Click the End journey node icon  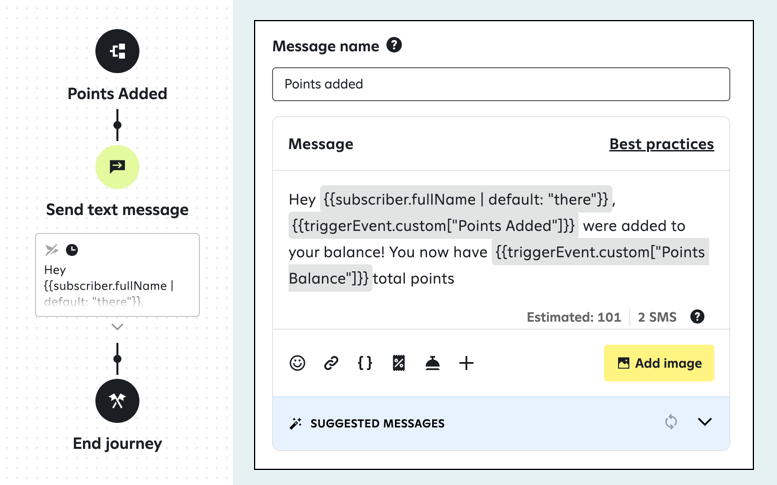point(117,401)
